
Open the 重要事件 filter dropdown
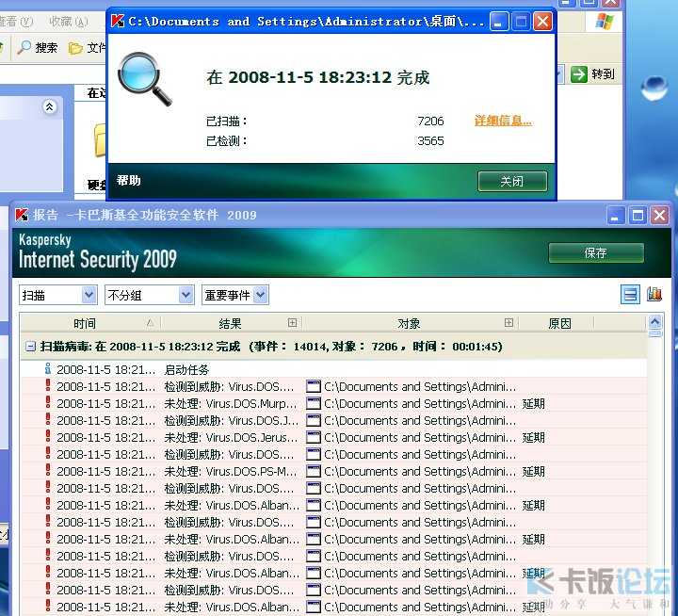point(235,295)
